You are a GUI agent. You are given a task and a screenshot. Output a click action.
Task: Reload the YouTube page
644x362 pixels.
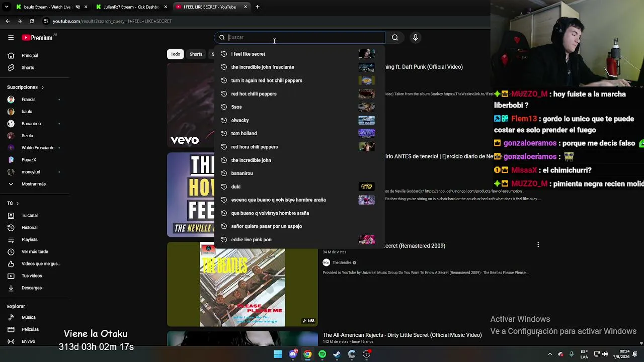tap(32, 21)
